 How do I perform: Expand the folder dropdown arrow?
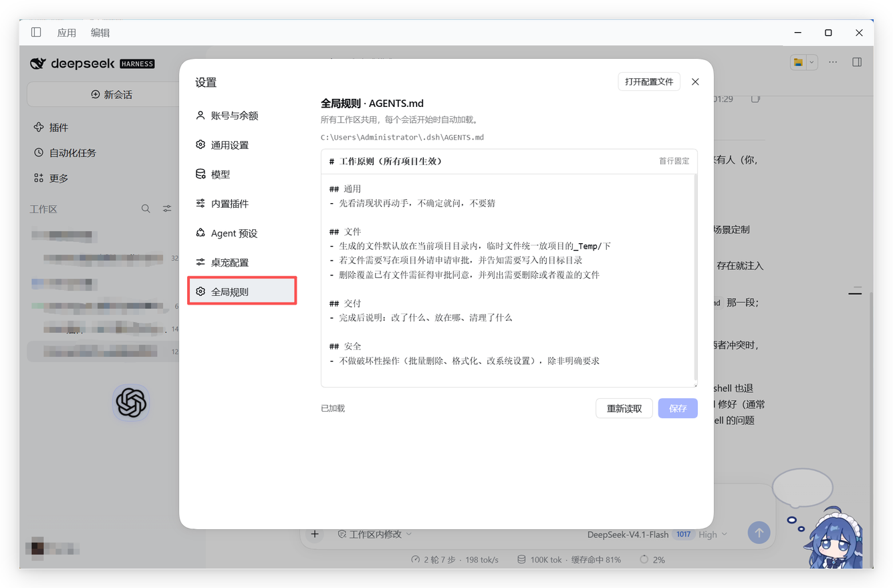pyautogui.click(x=812, y=62)
